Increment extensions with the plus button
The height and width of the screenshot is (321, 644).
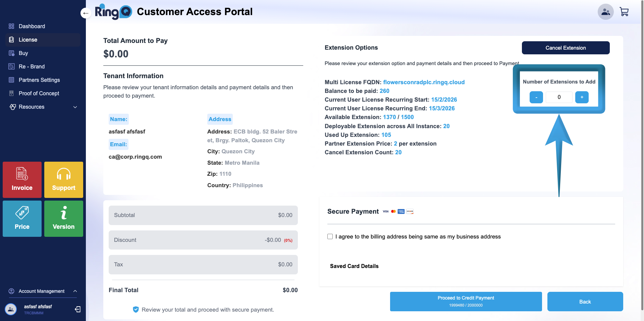click(582, 97)
